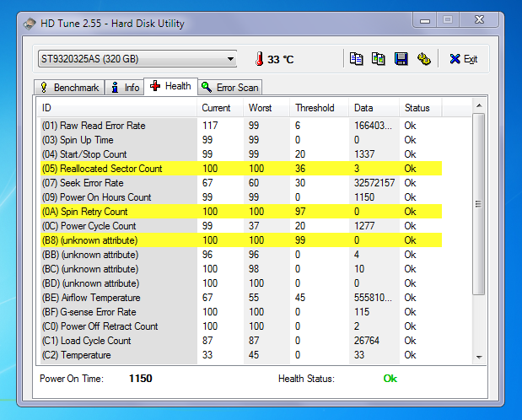522x420 pixels.
Task: Switch to the Benchmark tab
Action: click(x=70, y=87)
